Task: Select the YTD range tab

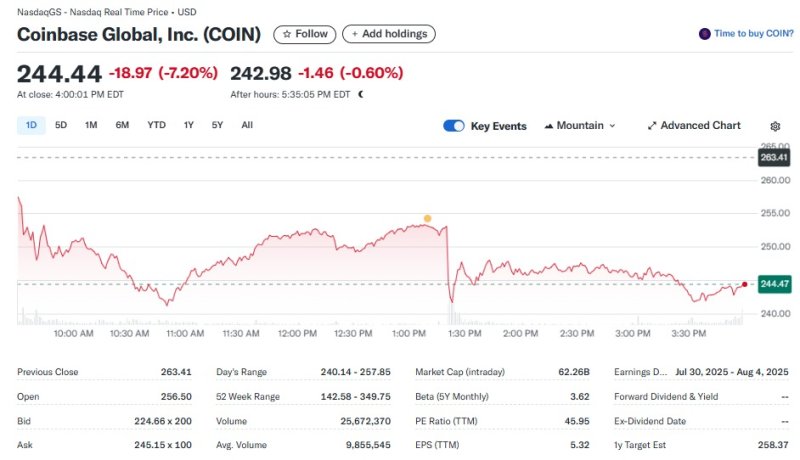Action: click(156, 125)
